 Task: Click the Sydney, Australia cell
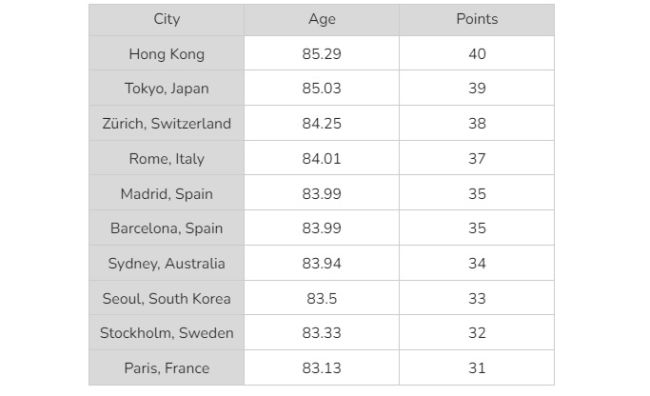coord(166,263)
